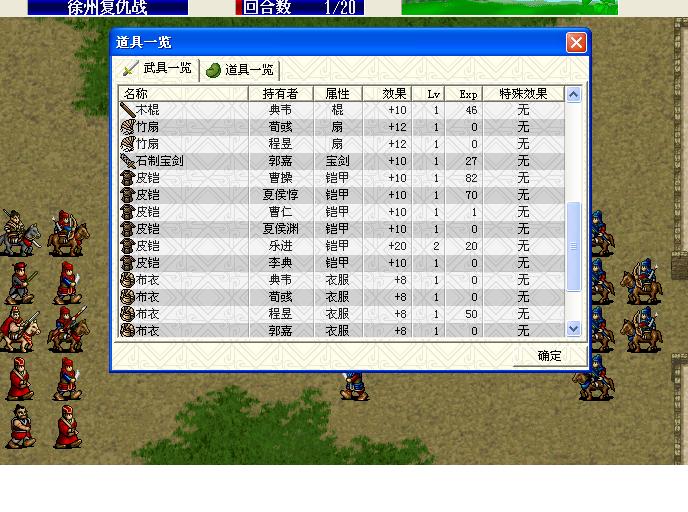Screen dimensions: 688x512
Task: Select the 石制宝剑 sword icon
Action: [x=128, y=161]
